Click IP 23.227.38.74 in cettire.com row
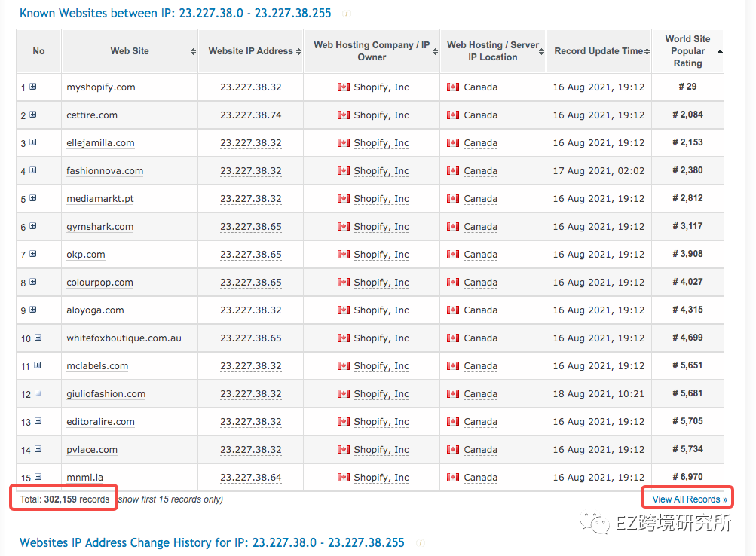The height and width of the screenshot is (556, 756). (251, 115)
